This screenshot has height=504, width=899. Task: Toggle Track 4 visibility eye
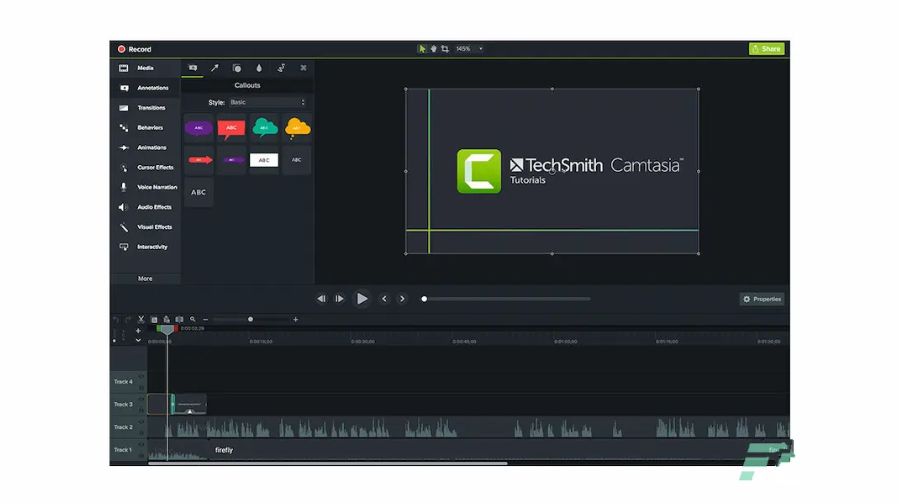[141, 377]
